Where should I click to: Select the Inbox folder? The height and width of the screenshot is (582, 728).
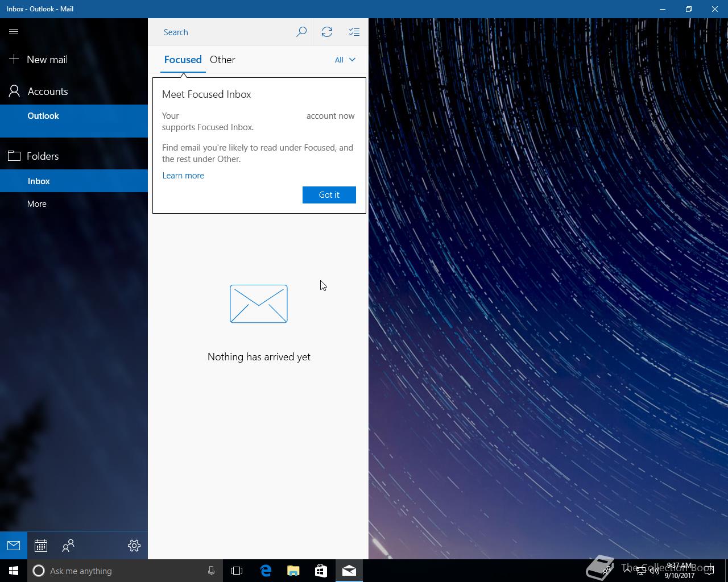[74, 181]
